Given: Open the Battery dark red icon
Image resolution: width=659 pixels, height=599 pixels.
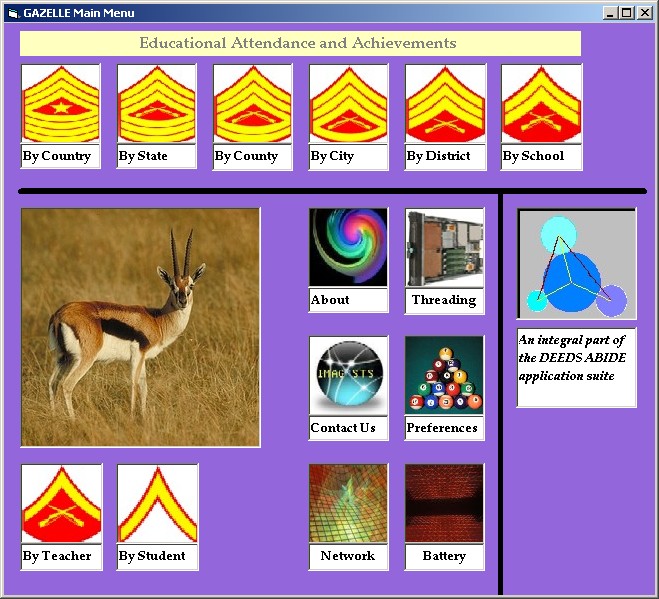Looking at the screenshot, I should tap(444, 503).
